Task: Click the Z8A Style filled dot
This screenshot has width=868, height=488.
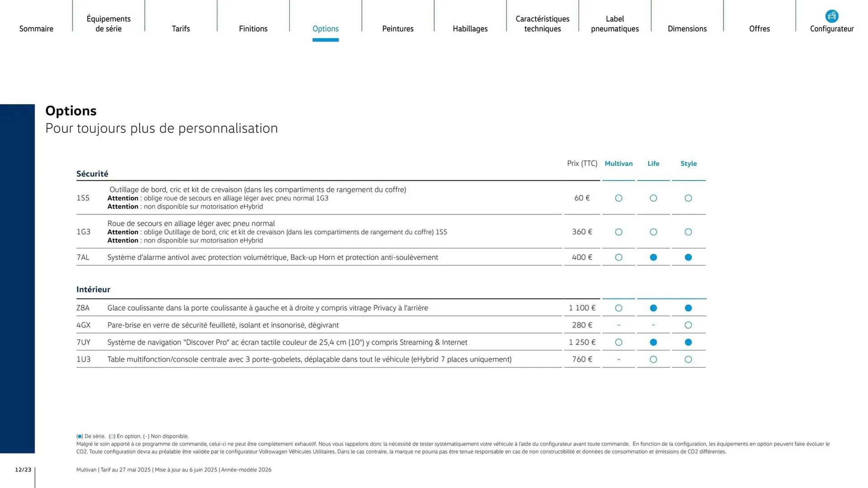Action: [688, 308]
